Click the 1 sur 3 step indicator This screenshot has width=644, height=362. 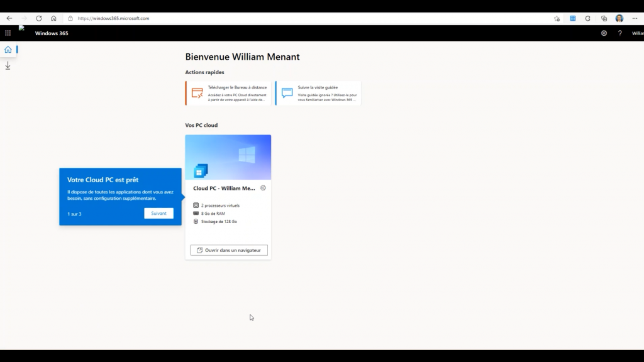click(x=74, y=214)
